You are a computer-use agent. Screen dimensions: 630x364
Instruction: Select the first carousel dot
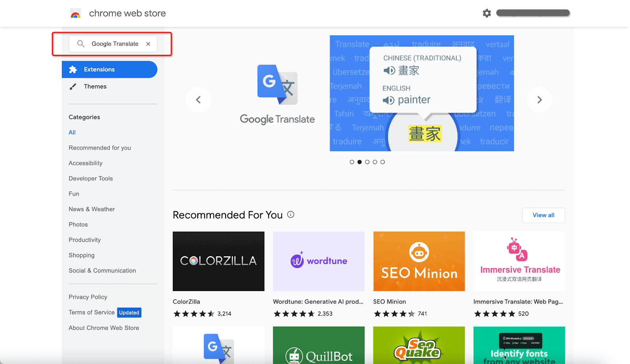point(352,162)
